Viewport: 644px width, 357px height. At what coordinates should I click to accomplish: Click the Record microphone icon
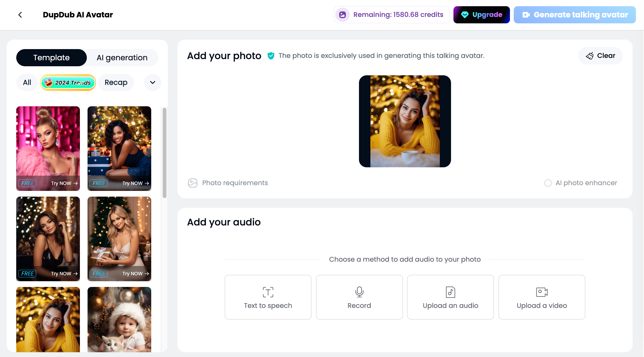tap(359, 292)
